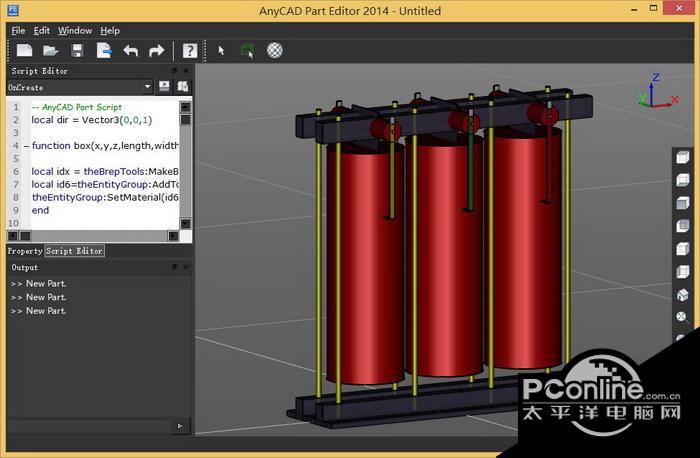This screenshot has height=458, width=700.
Task: Click the topmost cube view icon
Action: (x=683, y=157)
